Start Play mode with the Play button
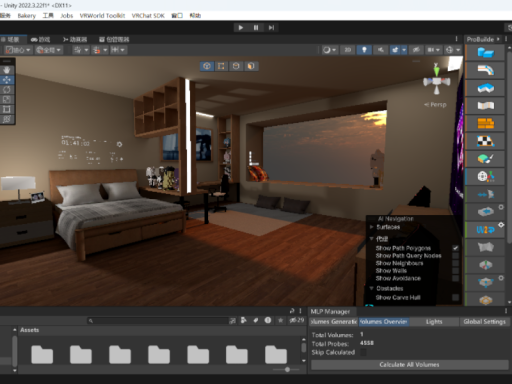Viewport: 512px width, 384px height. pyautogui.click(x=241, y=28)
